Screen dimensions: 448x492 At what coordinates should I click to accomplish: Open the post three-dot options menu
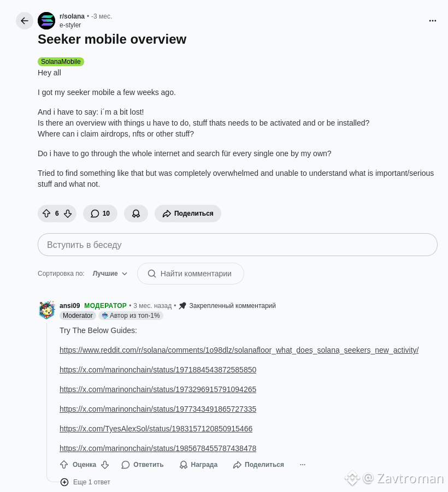tap(433, 21)
